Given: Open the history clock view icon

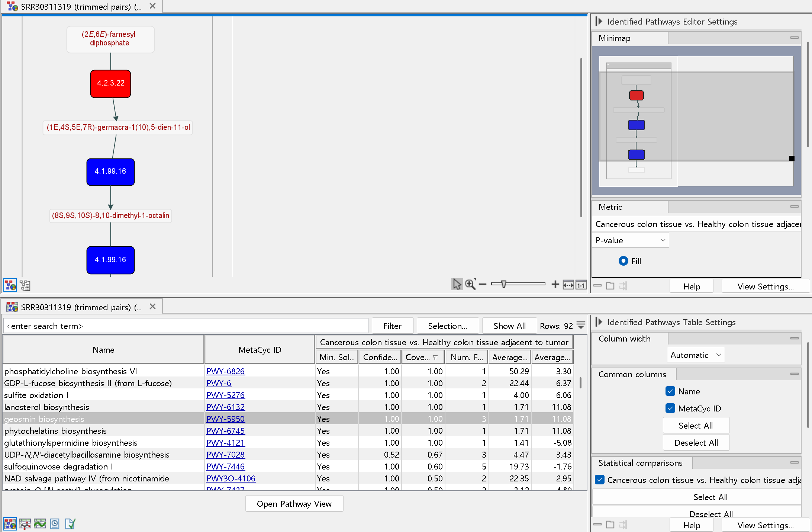Looking at the screenshot, I should pos(55,524).
